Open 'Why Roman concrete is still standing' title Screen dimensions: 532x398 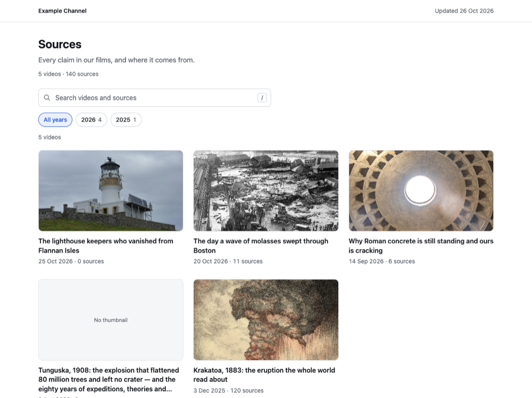[421, 246]
